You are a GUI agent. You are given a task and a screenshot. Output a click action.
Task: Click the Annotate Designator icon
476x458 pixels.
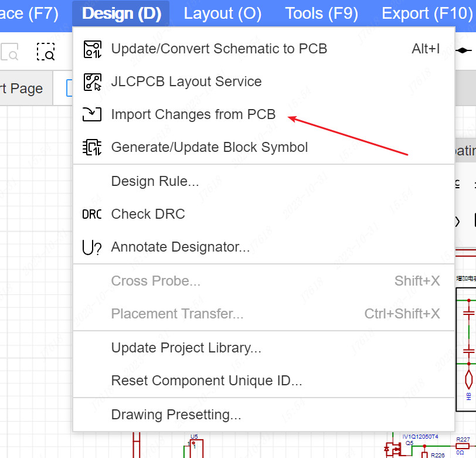coord(92,247)
